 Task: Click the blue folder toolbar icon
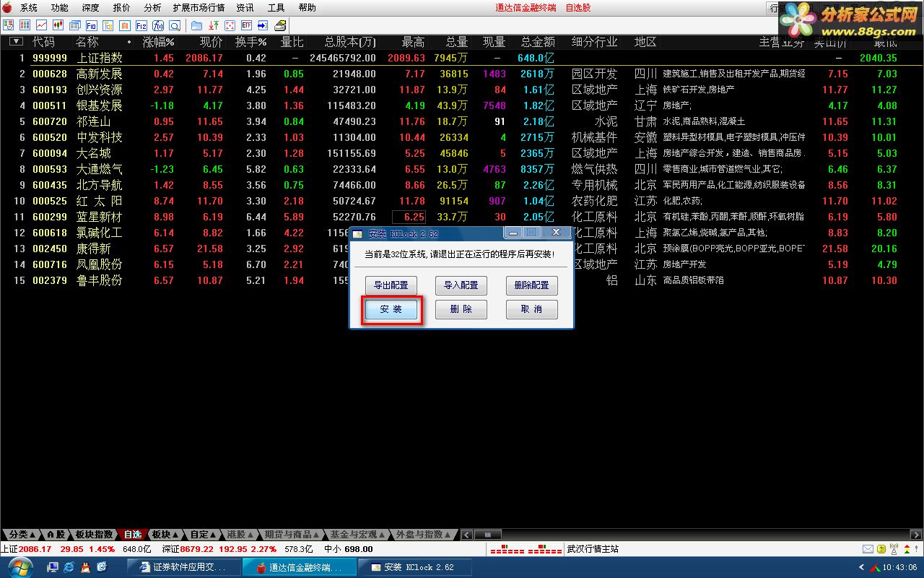[x=196, y=25]
